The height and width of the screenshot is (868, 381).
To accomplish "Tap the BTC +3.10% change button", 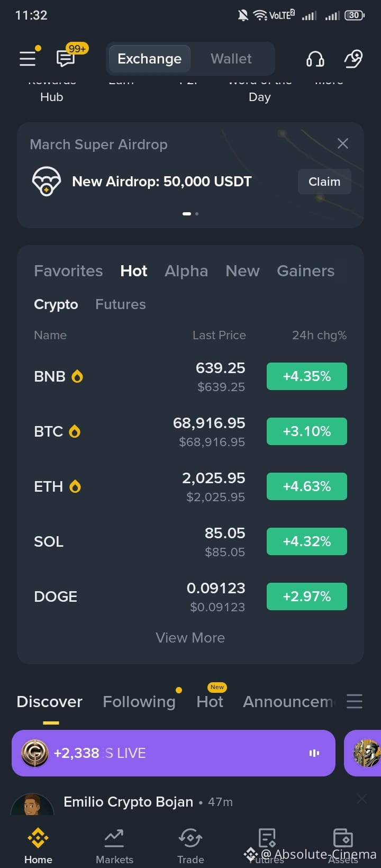I will pyautogui.click(x=307, y=431).
